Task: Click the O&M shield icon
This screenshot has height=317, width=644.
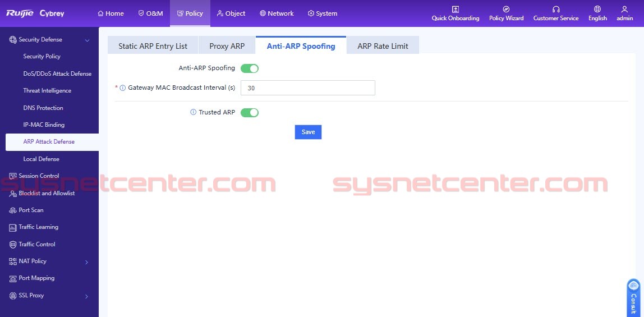Action: point(141,13)
